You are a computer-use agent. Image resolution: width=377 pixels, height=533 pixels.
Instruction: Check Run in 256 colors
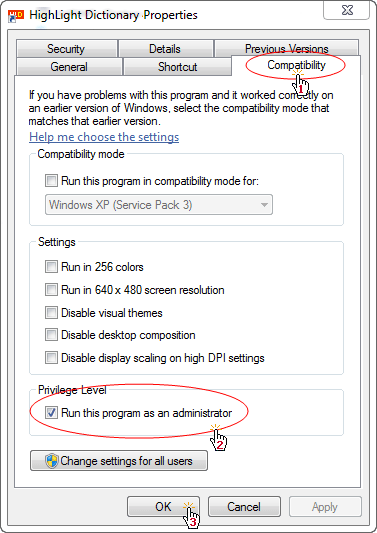[x=51, y=267]
